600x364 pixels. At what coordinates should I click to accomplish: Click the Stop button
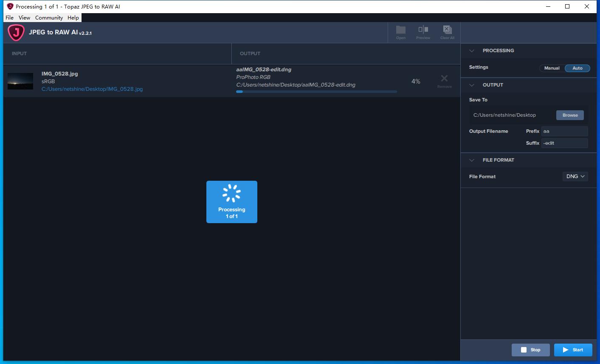[x=531, y=350]
